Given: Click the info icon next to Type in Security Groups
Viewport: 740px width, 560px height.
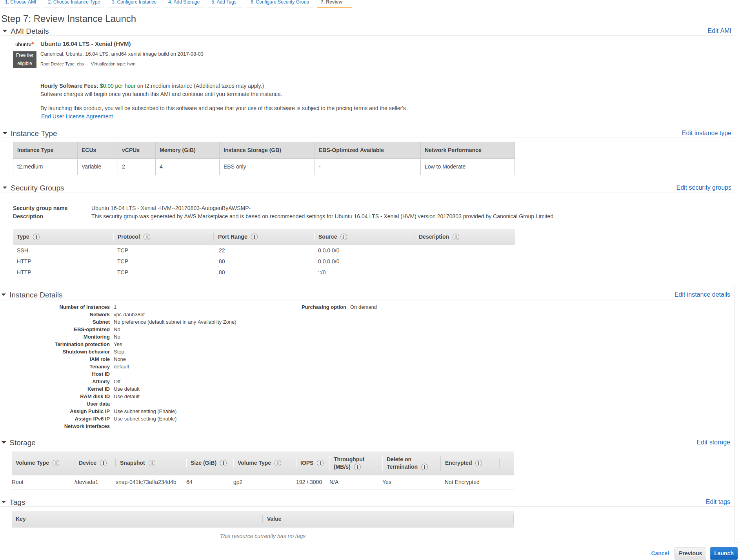Looking at the screenshot, I should click(x=36, y=237).
